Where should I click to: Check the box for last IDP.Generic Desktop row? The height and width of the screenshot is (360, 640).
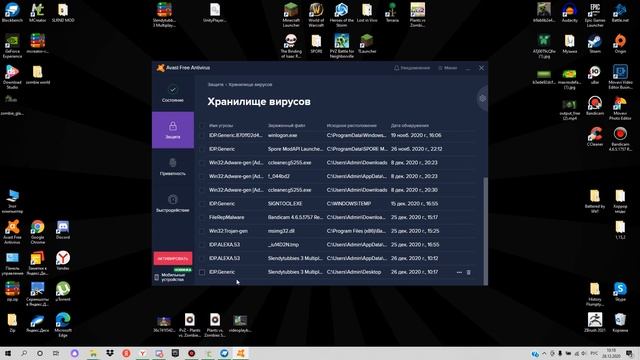202,272
